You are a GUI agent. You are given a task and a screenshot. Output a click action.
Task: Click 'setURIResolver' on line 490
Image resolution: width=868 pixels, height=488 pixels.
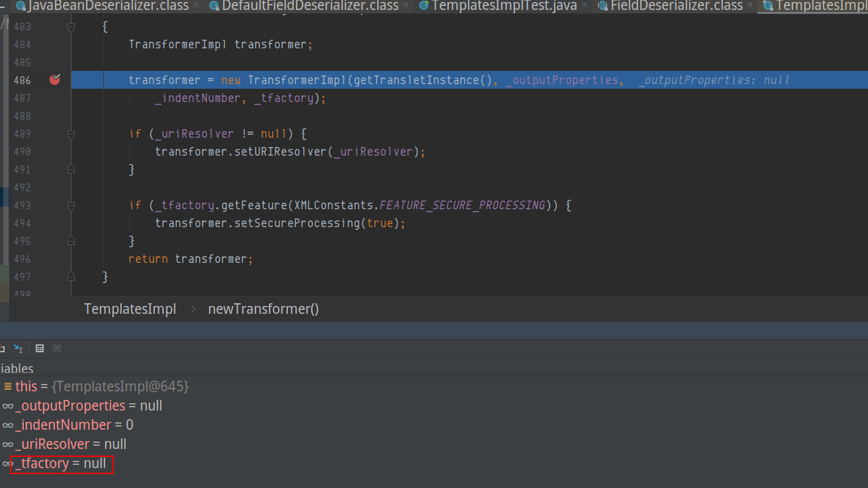[281, 152]
